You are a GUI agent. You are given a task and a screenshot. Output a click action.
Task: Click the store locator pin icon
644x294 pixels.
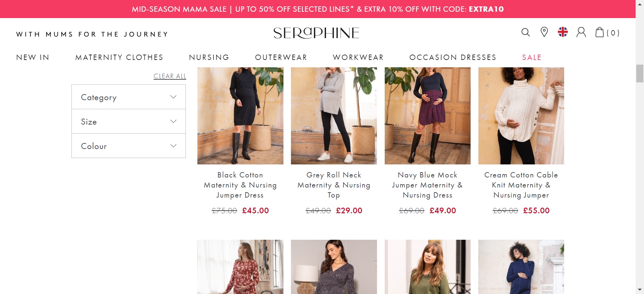click(x=544, y=32)
